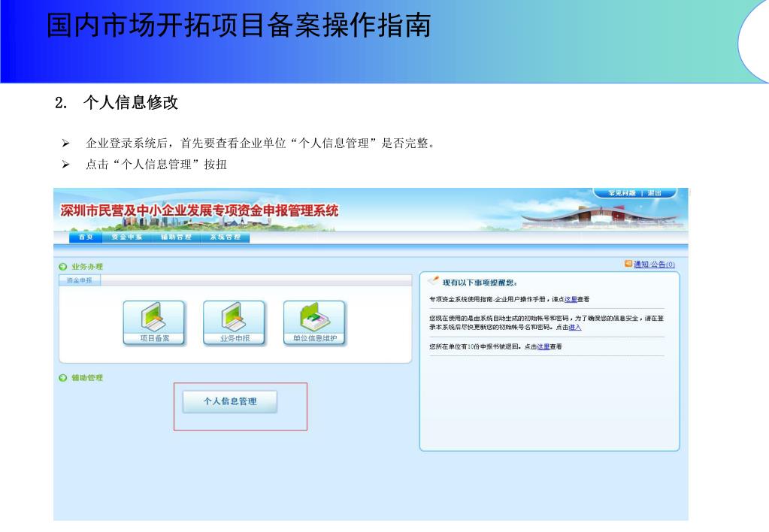Click the instruction line starting 企业登录系统后
This screenshot has height=532, width=769.
coord(260,144)
